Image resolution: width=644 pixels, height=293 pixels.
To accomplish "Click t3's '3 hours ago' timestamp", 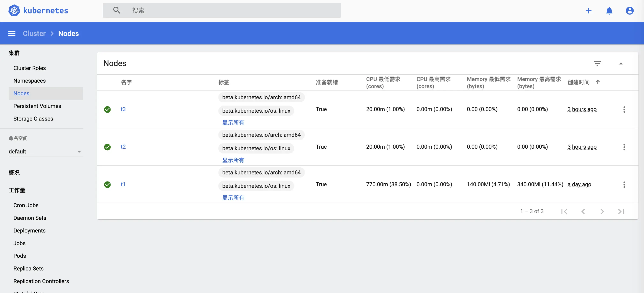I will 582,109.
